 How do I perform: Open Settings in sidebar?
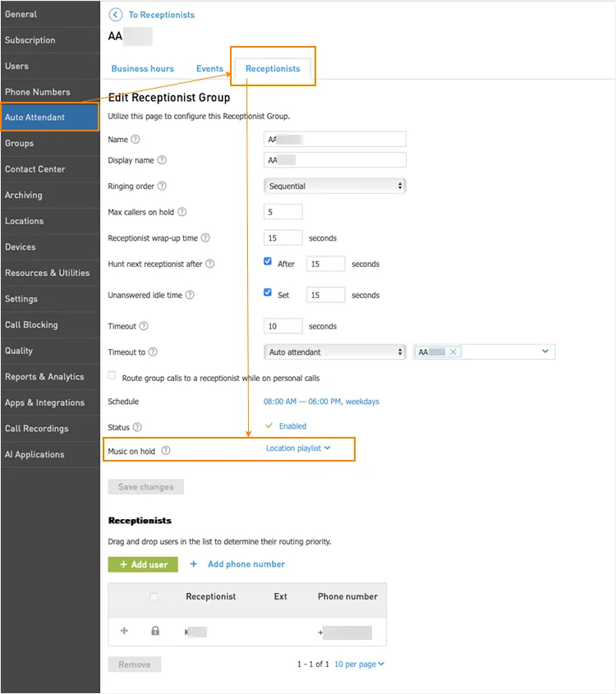click(50, 299)
